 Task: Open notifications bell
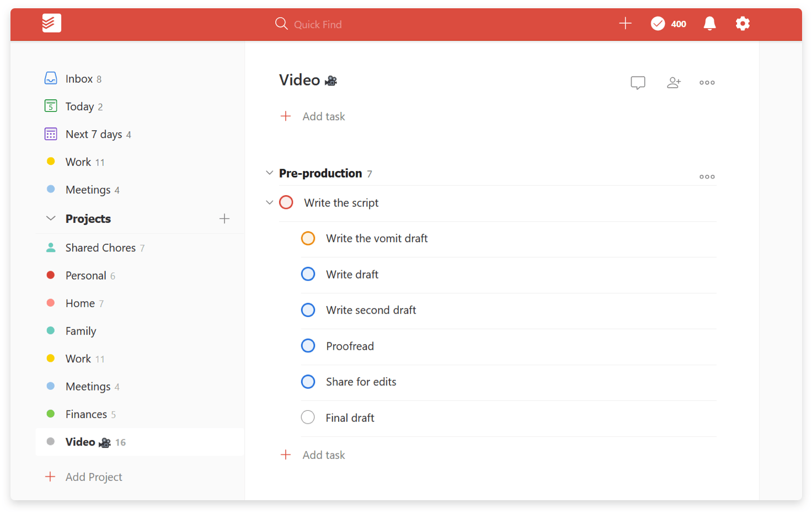(709, 23)
